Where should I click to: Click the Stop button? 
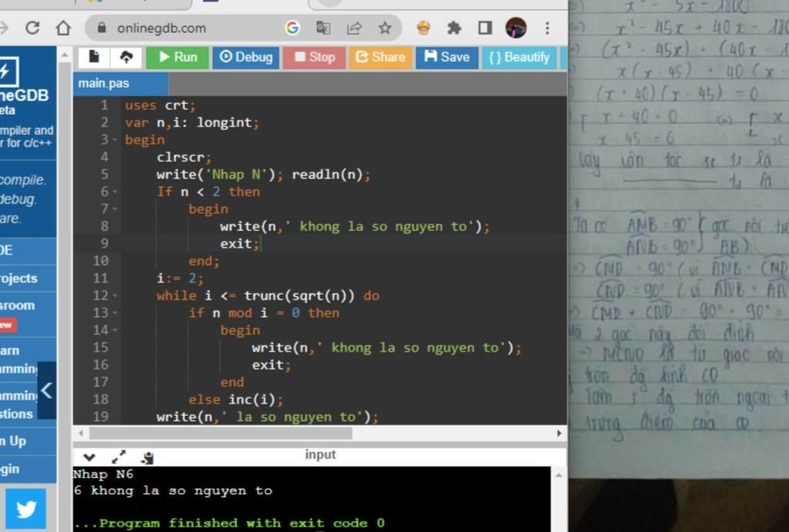point(314,57)
